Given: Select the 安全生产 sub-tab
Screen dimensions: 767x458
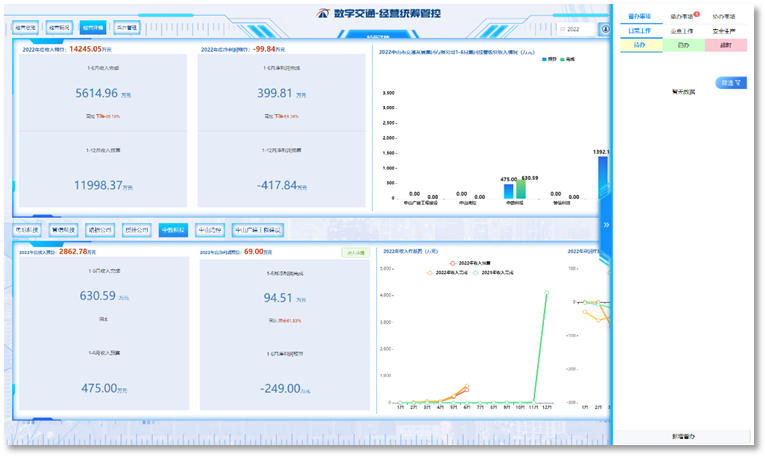Looking at the screenshot, I should 723,31.
